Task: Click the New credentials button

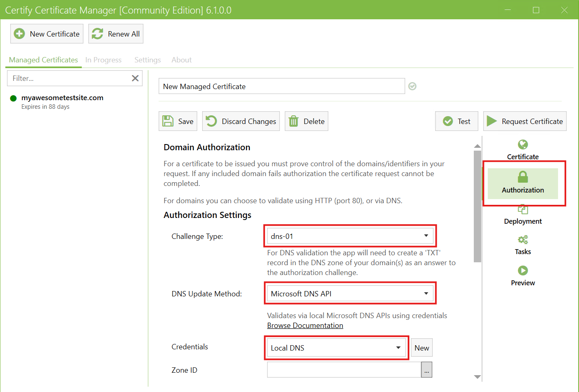Action: tap(422, 348)
